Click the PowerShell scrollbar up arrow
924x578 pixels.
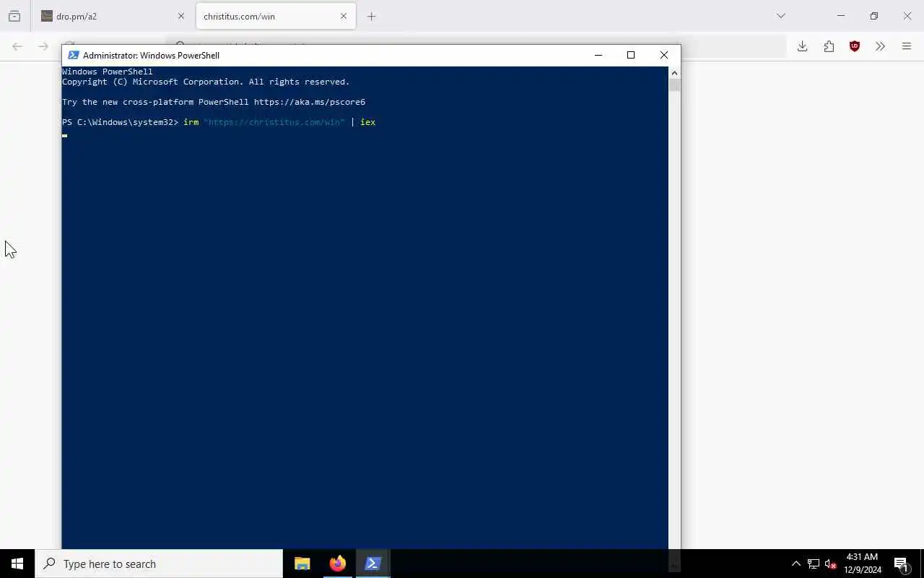coord(674,72)
